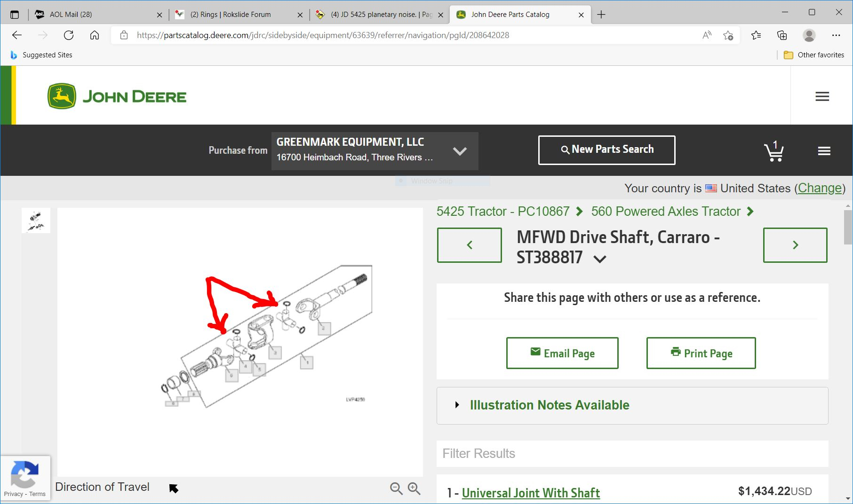View site information lock icon

point(124,35)
